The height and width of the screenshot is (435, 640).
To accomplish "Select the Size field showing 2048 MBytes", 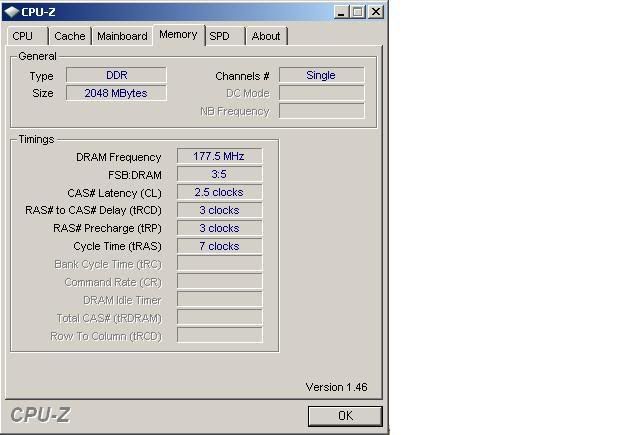I will [x=116, y=93].
